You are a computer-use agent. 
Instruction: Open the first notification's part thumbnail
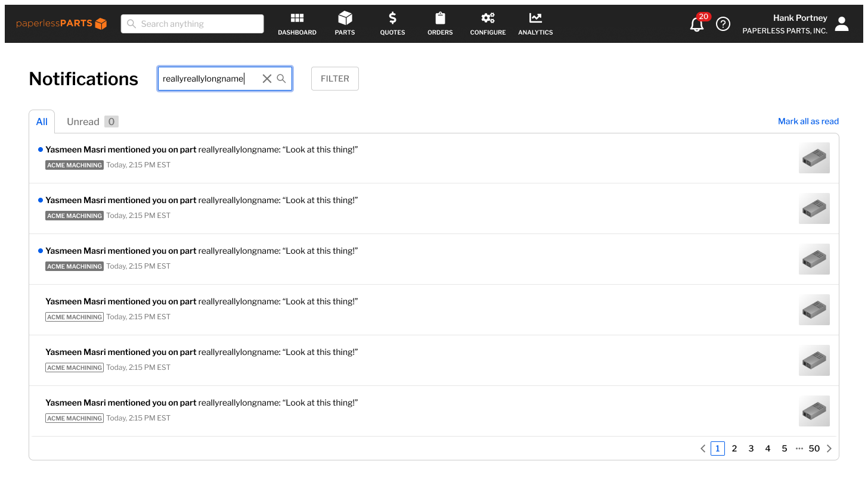coord(814,158)
